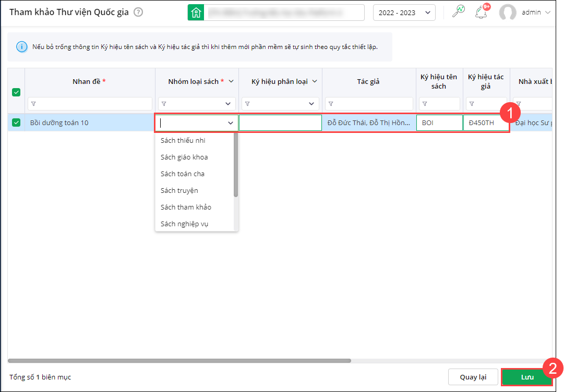
Task: Select Sách giáo khoa from list
Action: tap(184, 157)
